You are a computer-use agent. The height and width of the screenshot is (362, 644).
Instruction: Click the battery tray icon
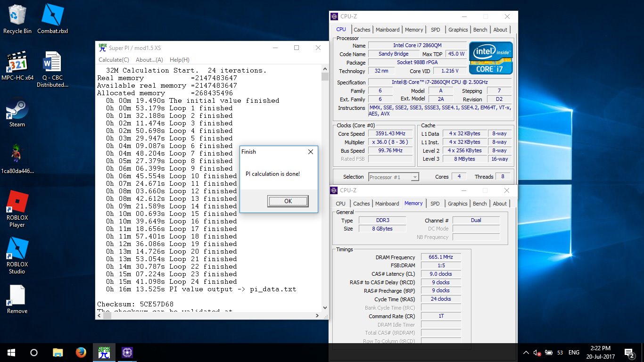point(548,353)
